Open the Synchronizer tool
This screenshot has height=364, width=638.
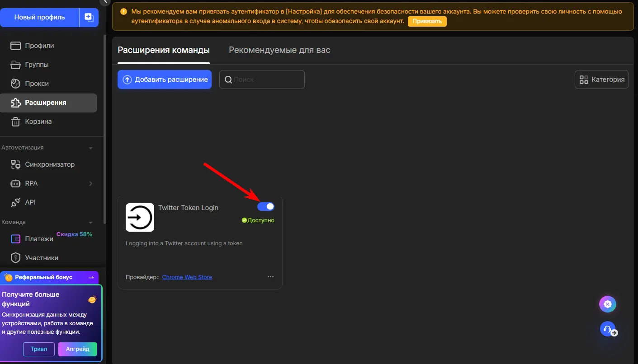pyautogui.click(x=49, y=164)
